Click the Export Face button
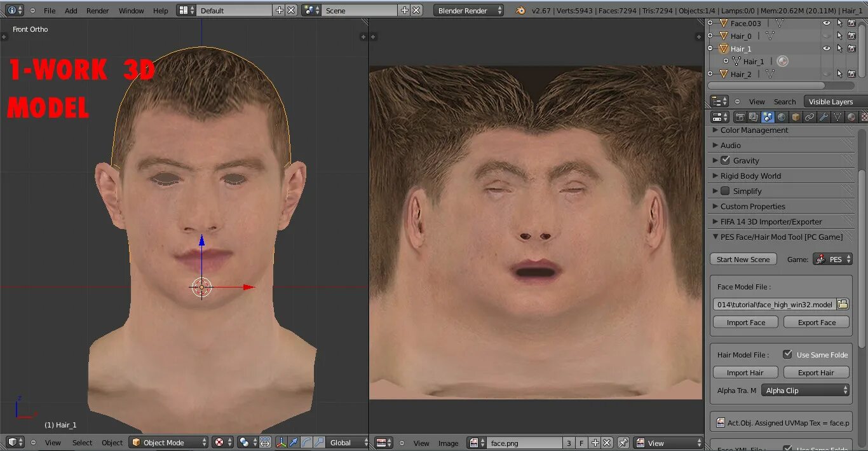Image resolution: width=868 pixels, height=451 pixels. (817, 323)
